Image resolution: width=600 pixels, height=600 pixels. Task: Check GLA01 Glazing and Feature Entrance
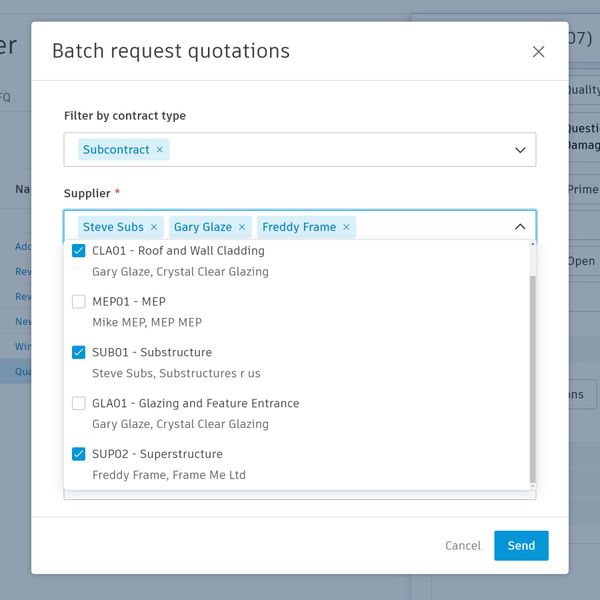tap(79, 403)
